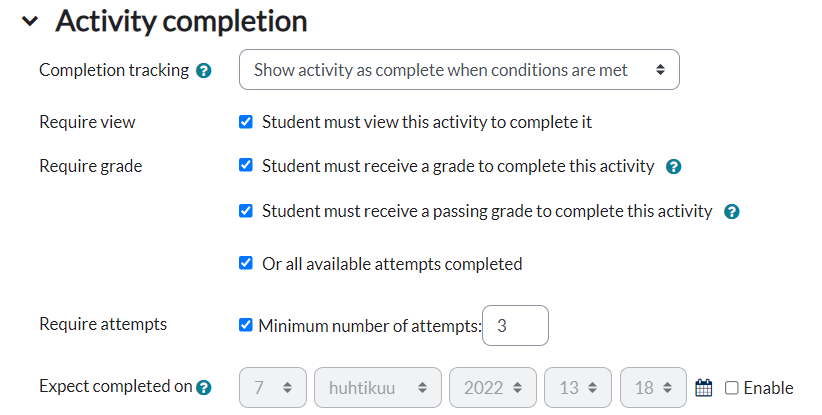This screenshot has height=415, width=822.
Task: Open the minute dropdown showing 18
Action: [653, 387]
